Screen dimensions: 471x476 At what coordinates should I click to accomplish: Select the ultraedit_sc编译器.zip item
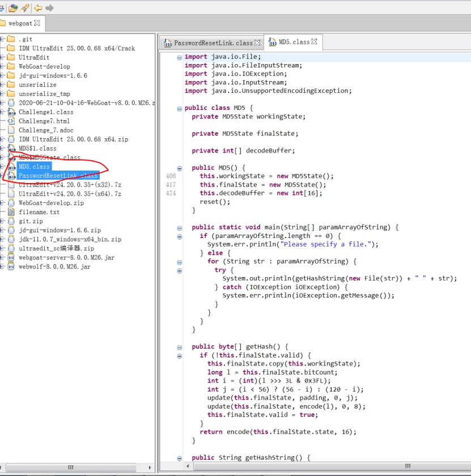[x=57, y=248]
